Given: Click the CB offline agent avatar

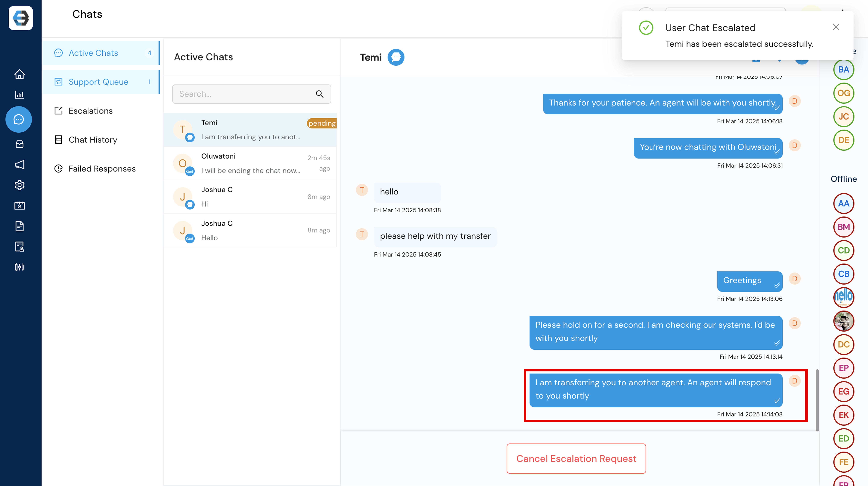Looking at the screenshot, I should tap(843, 274).
